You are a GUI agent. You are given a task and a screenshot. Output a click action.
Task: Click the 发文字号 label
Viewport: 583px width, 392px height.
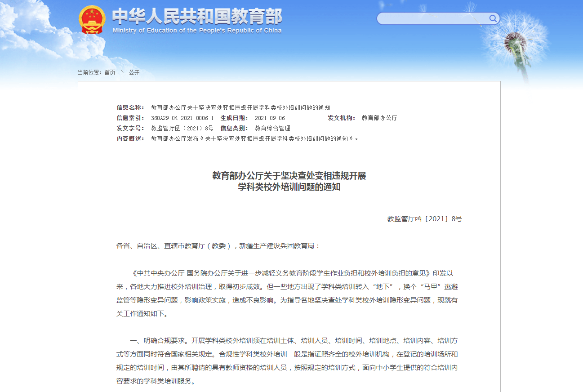[x=130, y=128]
